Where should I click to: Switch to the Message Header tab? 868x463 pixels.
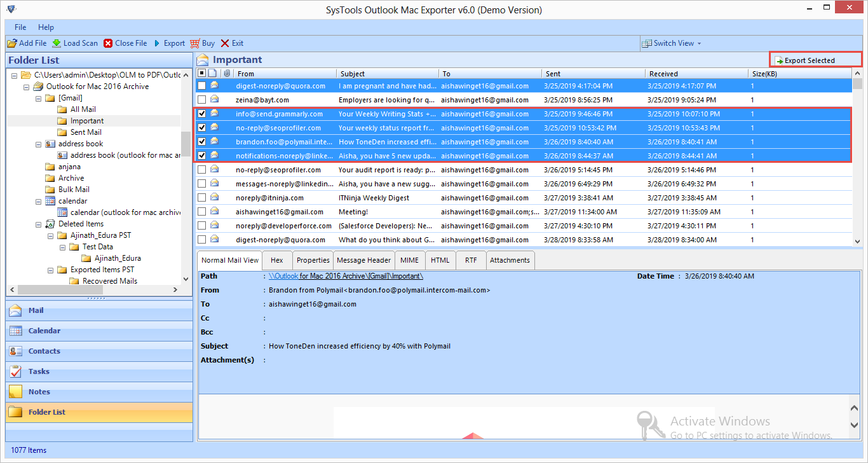364,260
